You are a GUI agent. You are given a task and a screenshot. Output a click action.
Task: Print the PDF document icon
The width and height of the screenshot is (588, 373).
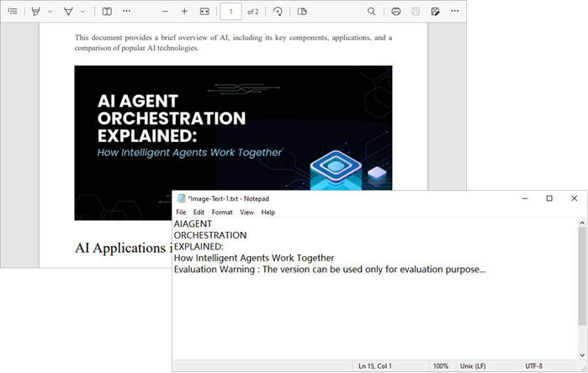[395, 12]
